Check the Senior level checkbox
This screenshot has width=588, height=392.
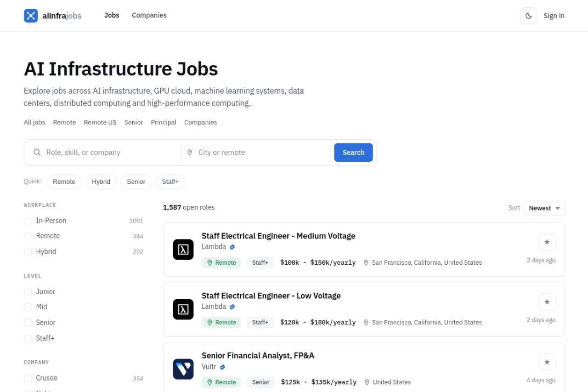[x=28, y=323]
